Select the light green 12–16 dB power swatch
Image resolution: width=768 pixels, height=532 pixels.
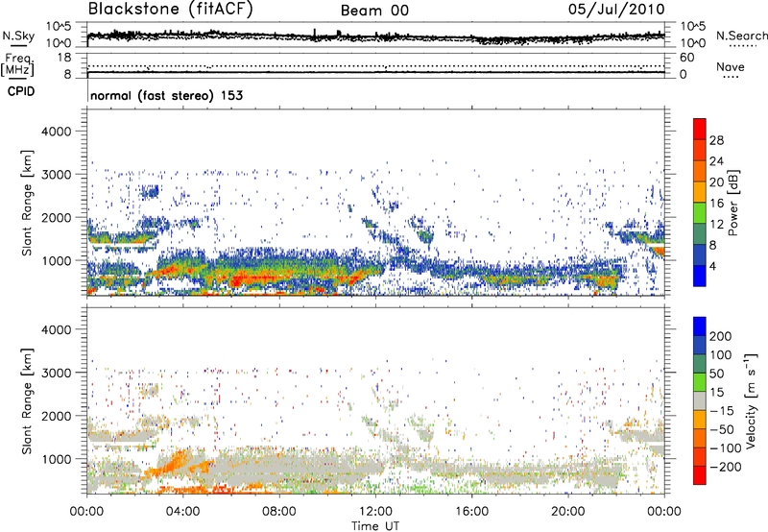700,212
